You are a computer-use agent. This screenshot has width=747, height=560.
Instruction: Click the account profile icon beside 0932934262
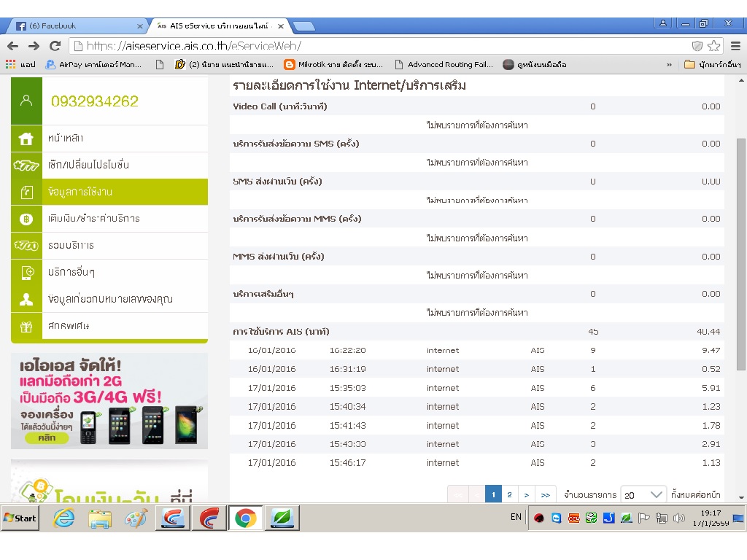pos(26,101)
